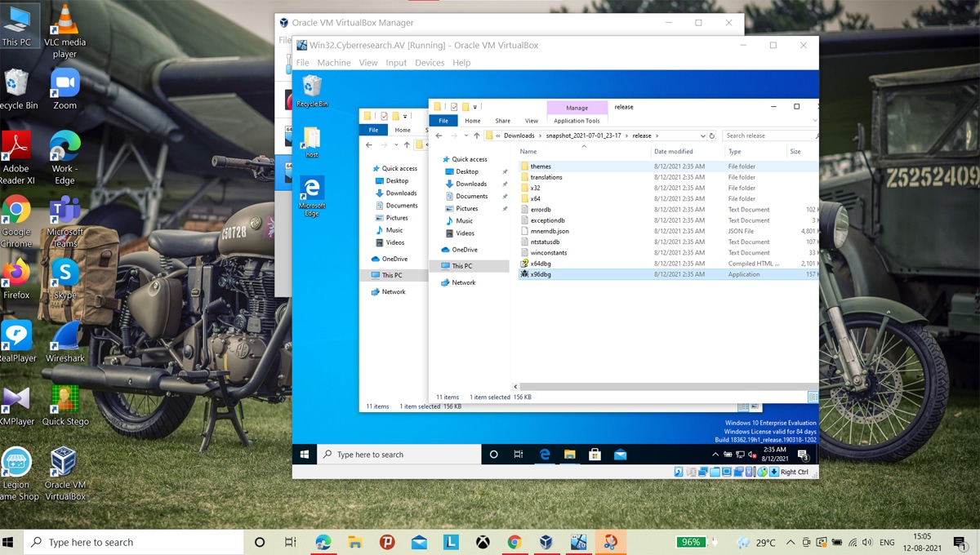Open the File tab in release window
Screen dimensions: 980x555
click(443, 121)
